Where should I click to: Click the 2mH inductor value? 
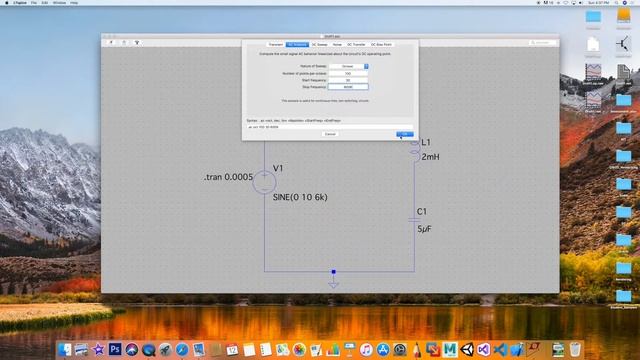coord(430,157)
